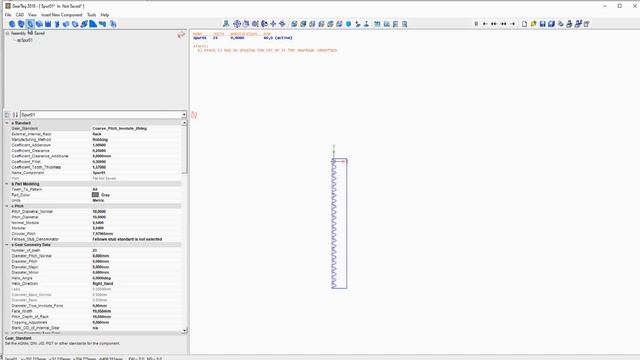Click the Teeth_To_Pattern property row

coord(96,189)
